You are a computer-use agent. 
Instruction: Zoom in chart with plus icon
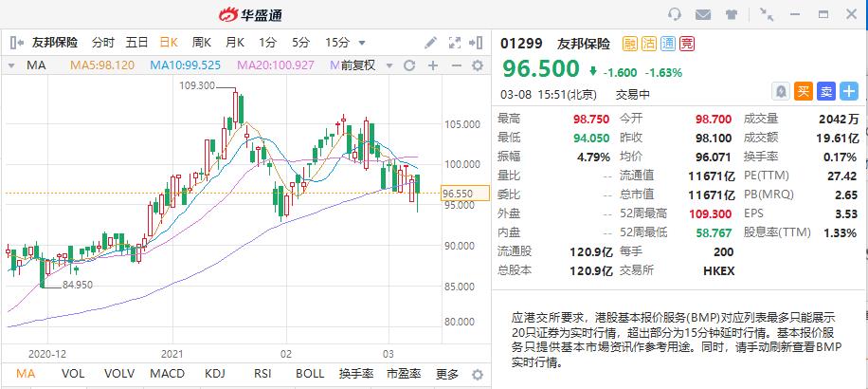click(433, 66)
